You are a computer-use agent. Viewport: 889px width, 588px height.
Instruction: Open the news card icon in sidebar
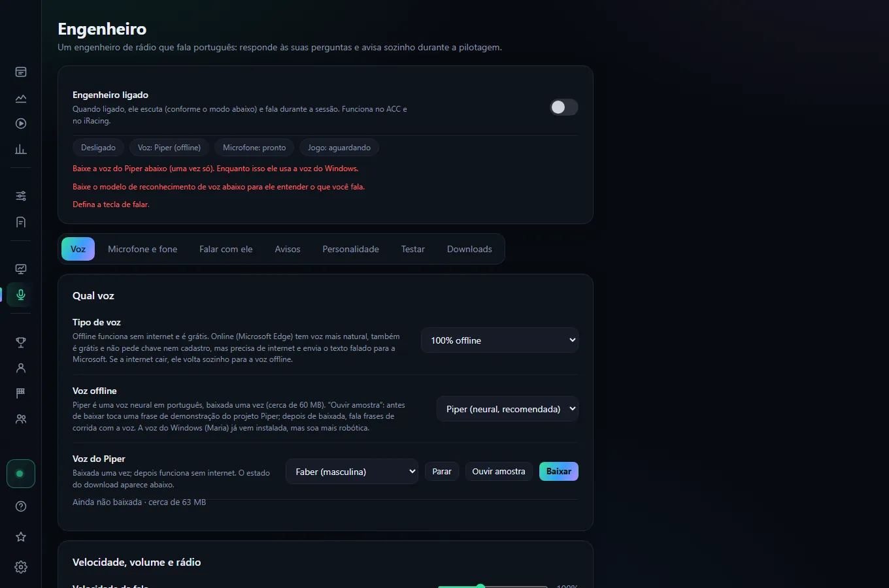pos(21,72)
